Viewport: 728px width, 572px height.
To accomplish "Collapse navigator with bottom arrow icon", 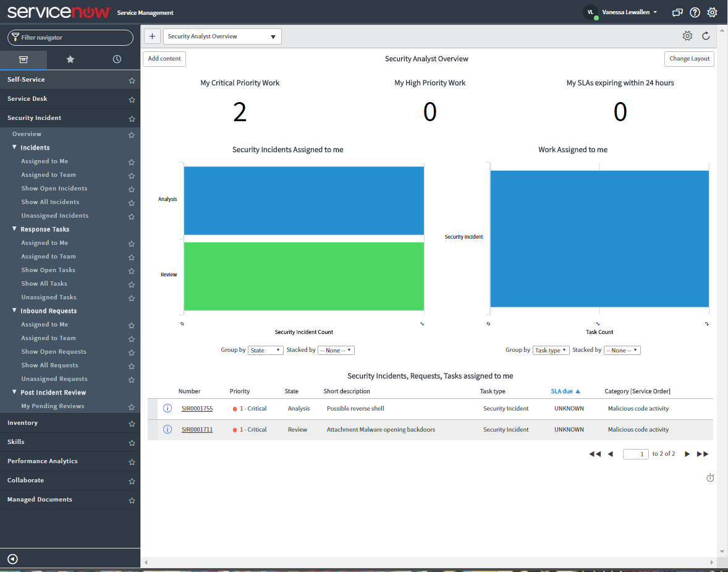I will (13, 559).
